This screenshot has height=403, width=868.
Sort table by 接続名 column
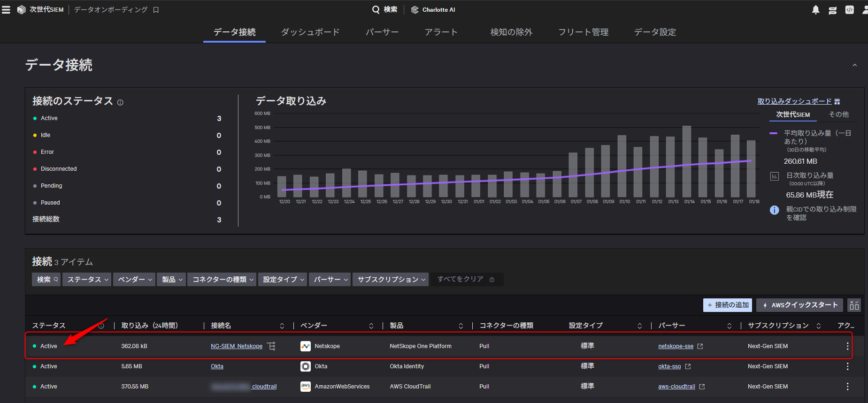pos(282,326)
